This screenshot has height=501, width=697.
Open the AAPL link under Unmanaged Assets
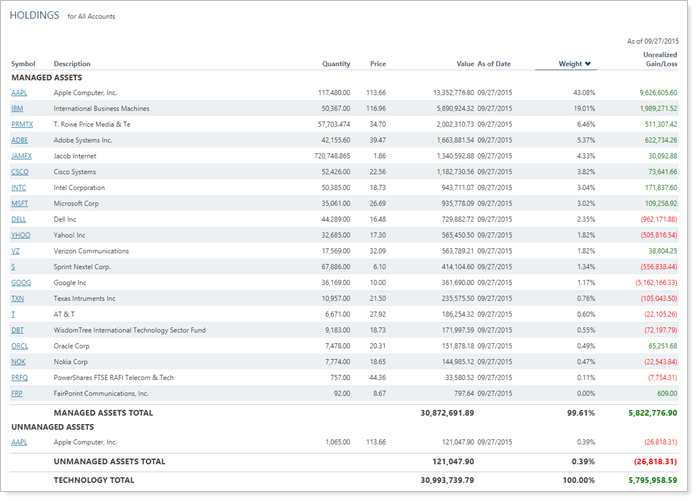pyautogui.click(x=19, y=442)
